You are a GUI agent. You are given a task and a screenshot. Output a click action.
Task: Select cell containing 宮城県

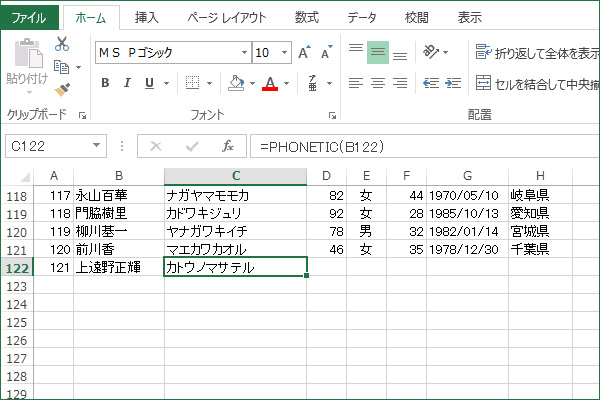click(540, 231)
